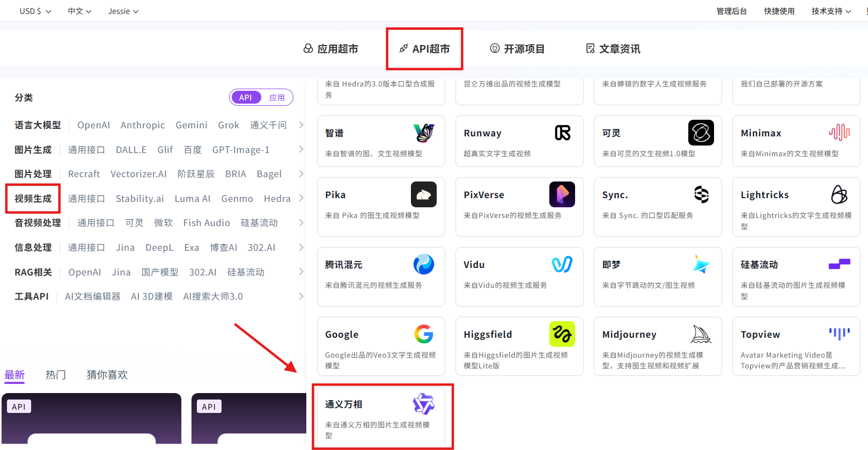Open the 通义万相 video model card
The height and width of the screenshot is (450, 868).
(381, 416)
